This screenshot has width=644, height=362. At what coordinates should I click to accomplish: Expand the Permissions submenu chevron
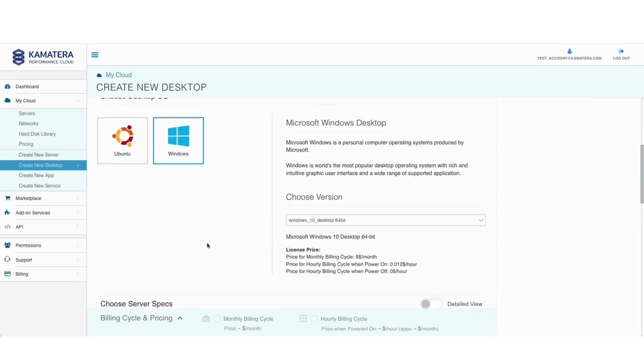pyautogui.click(x=78, y=245)
